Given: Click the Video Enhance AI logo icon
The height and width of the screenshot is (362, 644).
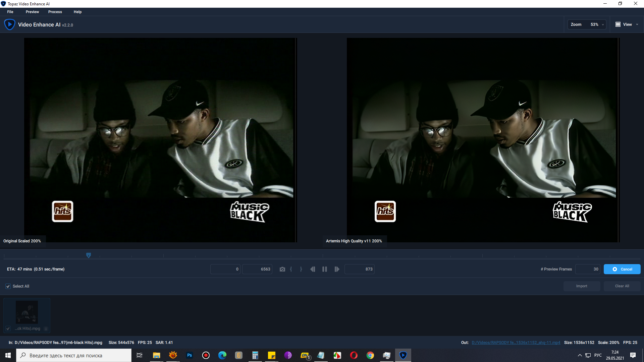Looking at the screenshot, I should pos(9,24).
